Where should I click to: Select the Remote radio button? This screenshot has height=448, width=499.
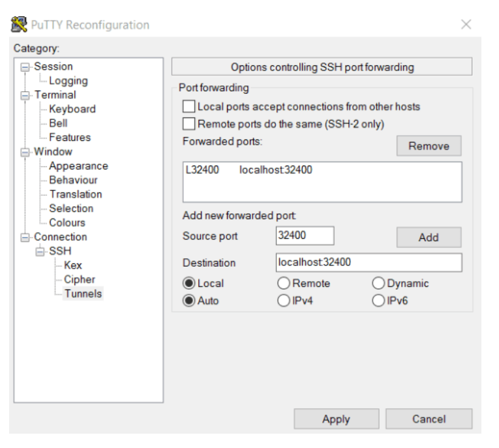(283, 283)
